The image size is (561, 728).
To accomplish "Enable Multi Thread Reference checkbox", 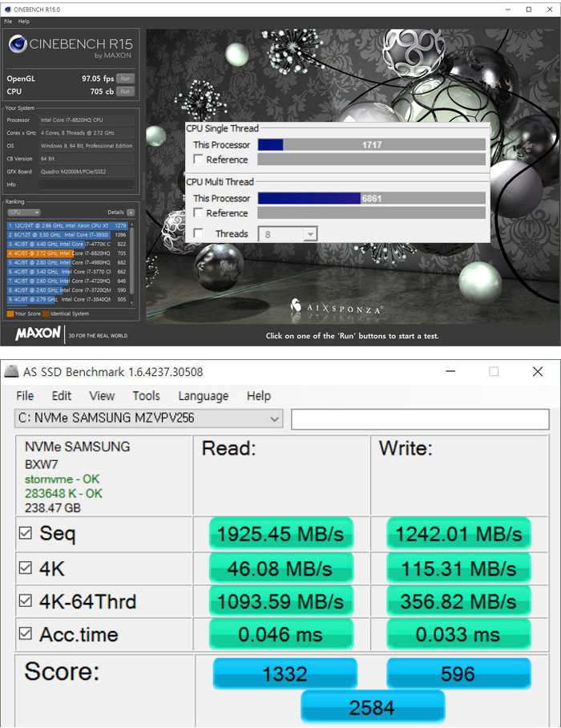I will click(x=198, y=212).
